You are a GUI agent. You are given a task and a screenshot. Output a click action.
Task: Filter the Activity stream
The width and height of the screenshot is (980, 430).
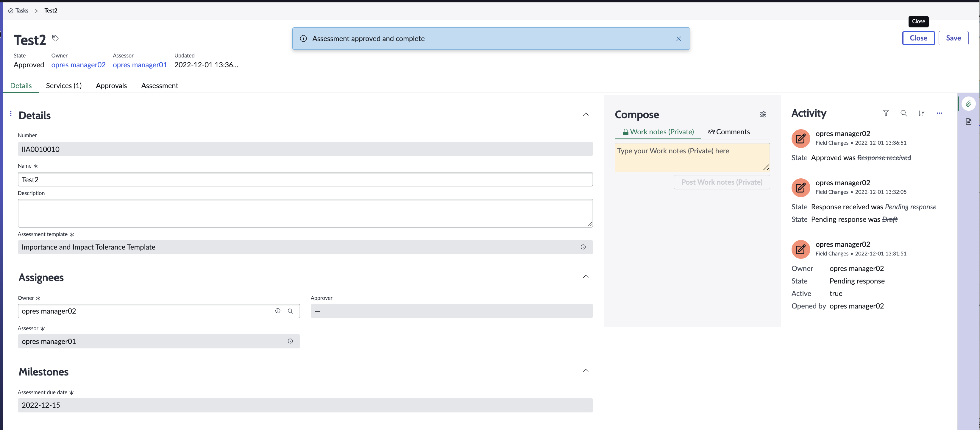point(886,113)
